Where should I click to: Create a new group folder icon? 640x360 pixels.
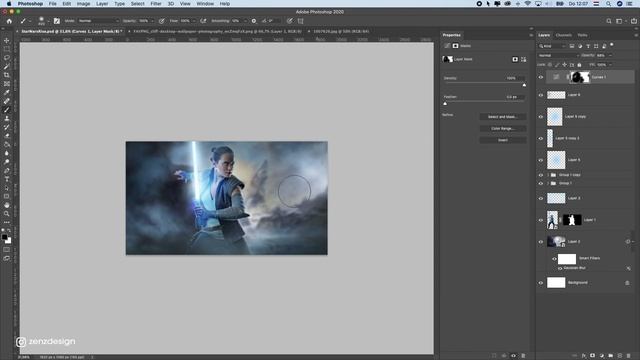coord(611,356)
